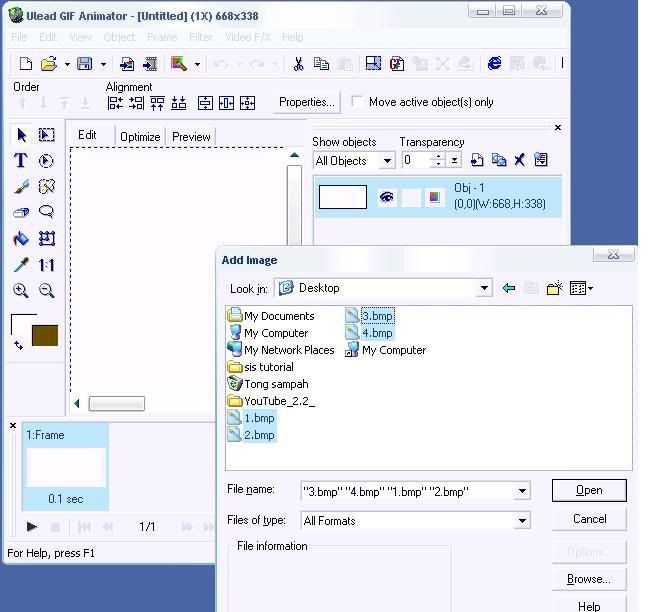Click the YouTube_2.2_ folder

(271, 401)
